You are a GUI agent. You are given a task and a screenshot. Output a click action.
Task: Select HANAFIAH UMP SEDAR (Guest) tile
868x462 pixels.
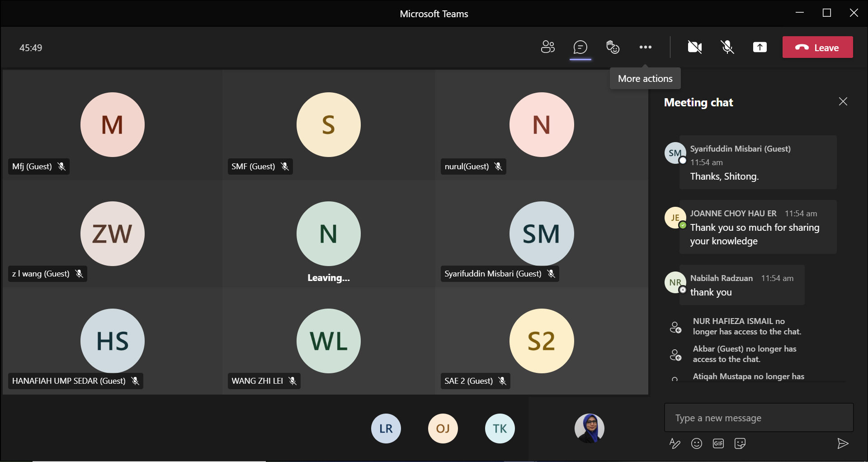tap(113, 340)
